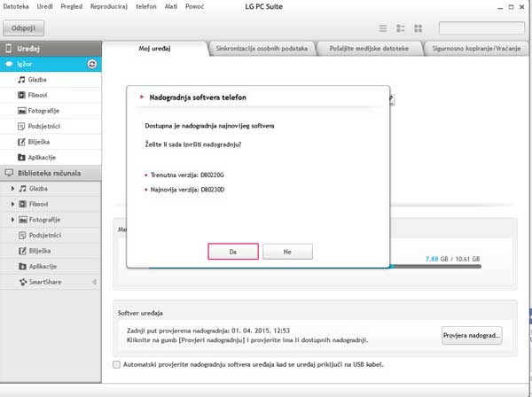Open the Pomoć menu
The height and width of the screenshot is (397, 532).
click(195, 6)
